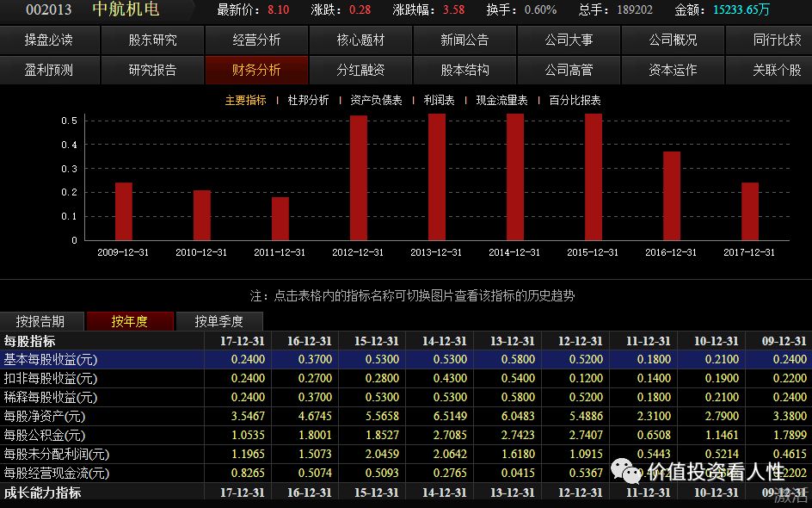View the 利润表 link
Image resolution: width=812 pixels, height=508 pixels.
(x=440, y=100)
